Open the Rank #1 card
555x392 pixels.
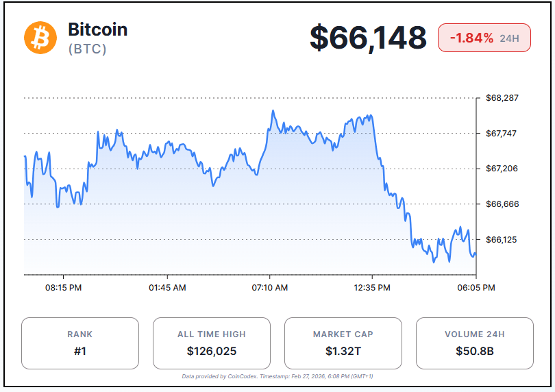click(x=79, y=343)
